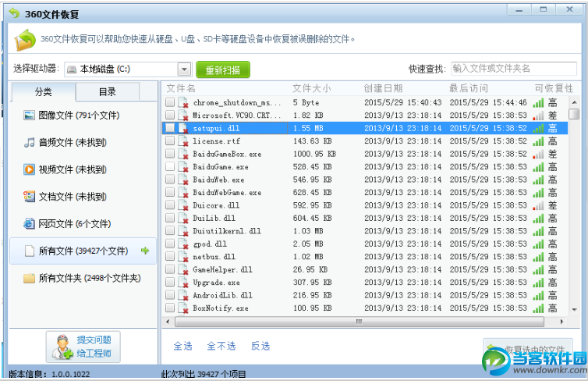Click the green 重新扫描 button
This screenshot has height=381, width=588.
223,69
